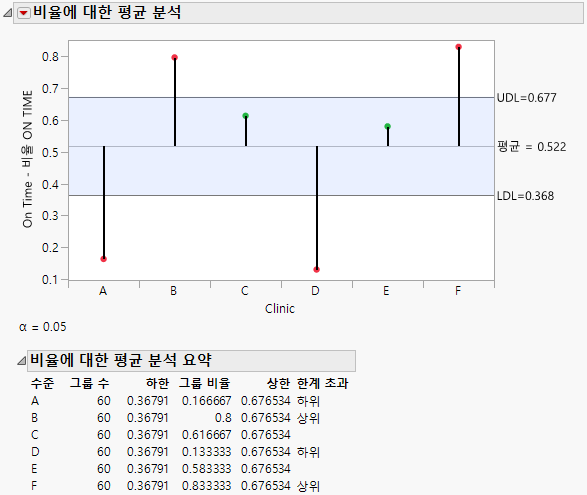Click x-axis tick label C
This screenshot has height=495, width=587.
tap(244, 291)
